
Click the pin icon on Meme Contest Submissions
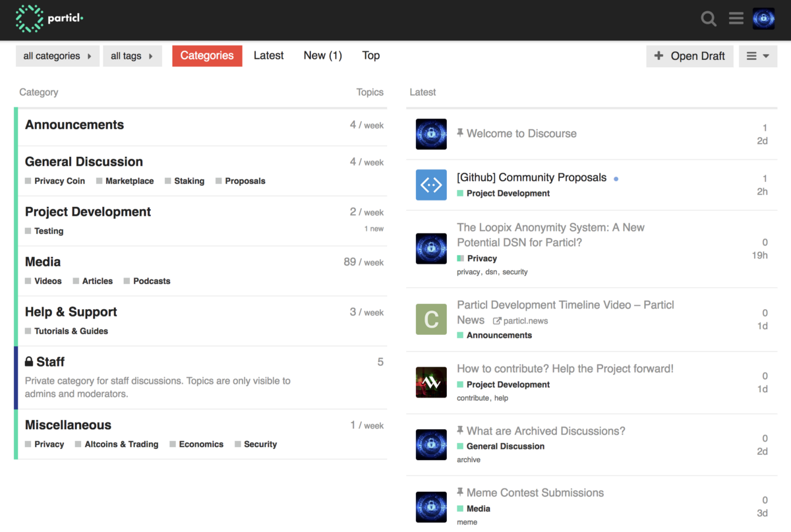(x=460, y=492)
